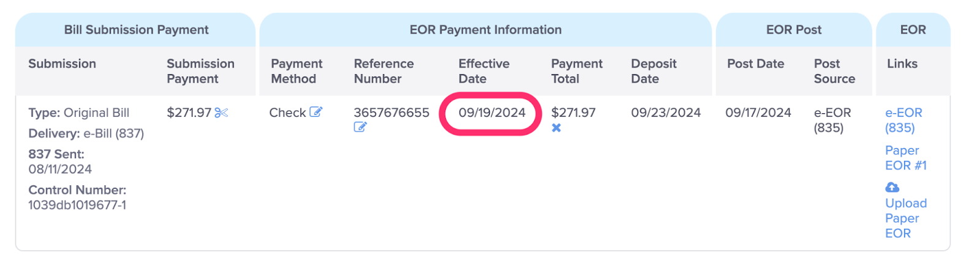
Task: Click the Effective Date column header
Action: pos(484,71)
